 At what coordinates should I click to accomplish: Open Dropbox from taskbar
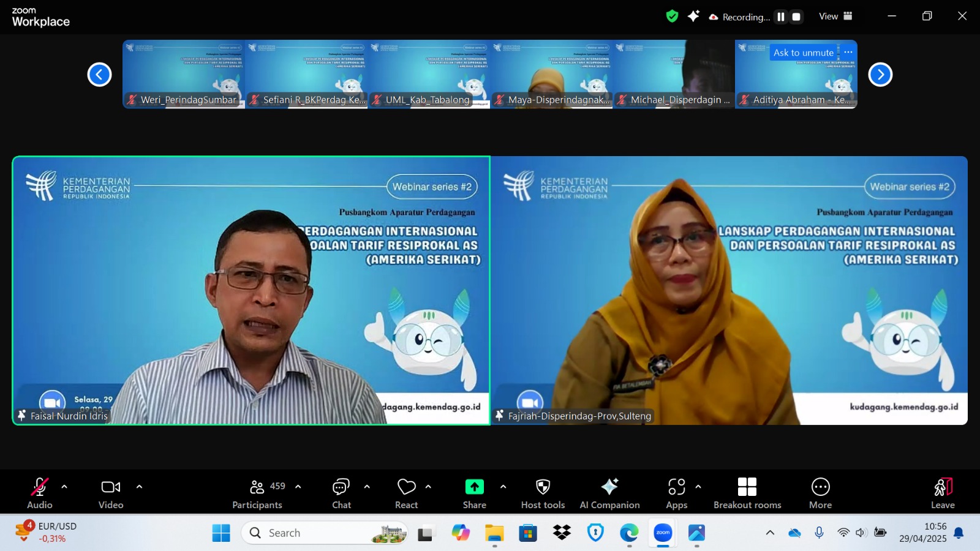[x=562, y=533]
